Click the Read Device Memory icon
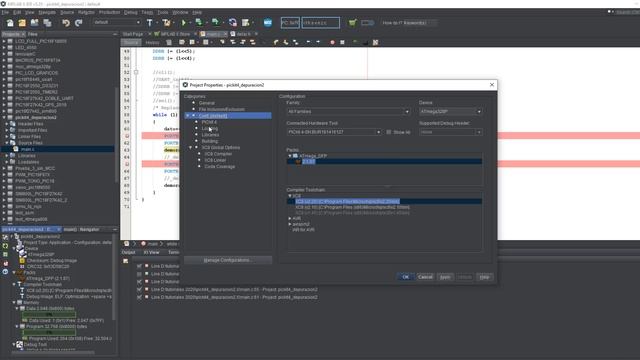This screenshot has height=360, width=640. (x=216, y=23)
